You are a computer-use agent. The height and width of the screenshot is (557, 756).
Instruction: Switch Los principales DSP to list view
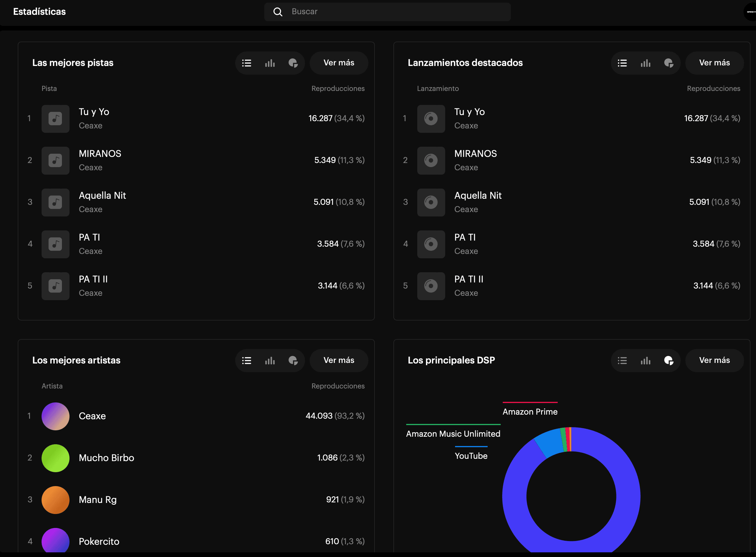point(622,360)
